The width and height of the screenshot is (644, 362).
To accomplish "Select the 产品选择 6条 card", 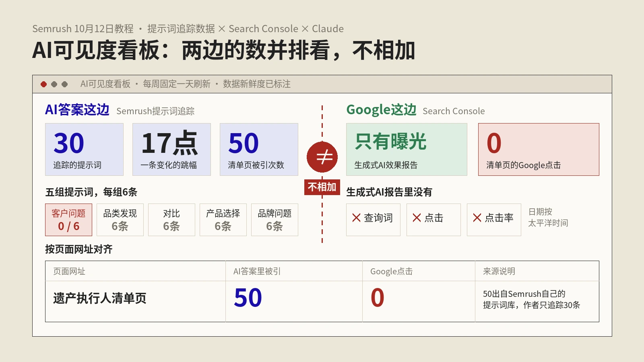I will click(223, 220).
